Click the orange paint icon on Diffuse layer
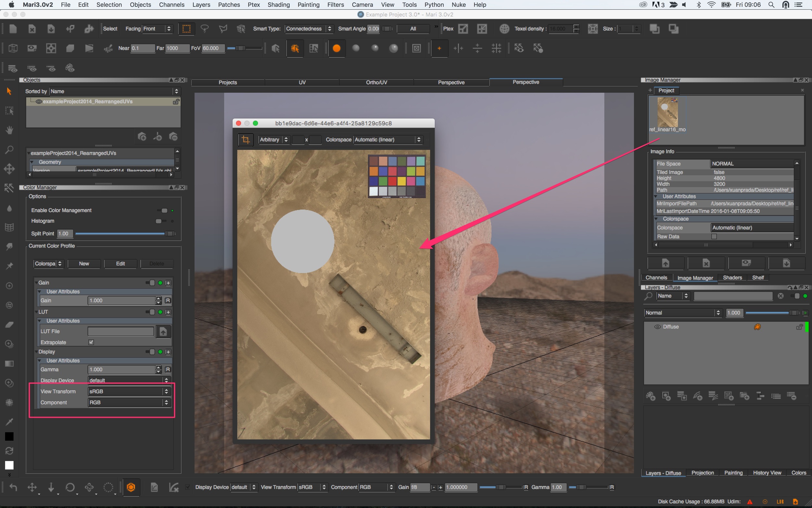The width and height of the screenshot is (812, 508). tap(757, 327)
